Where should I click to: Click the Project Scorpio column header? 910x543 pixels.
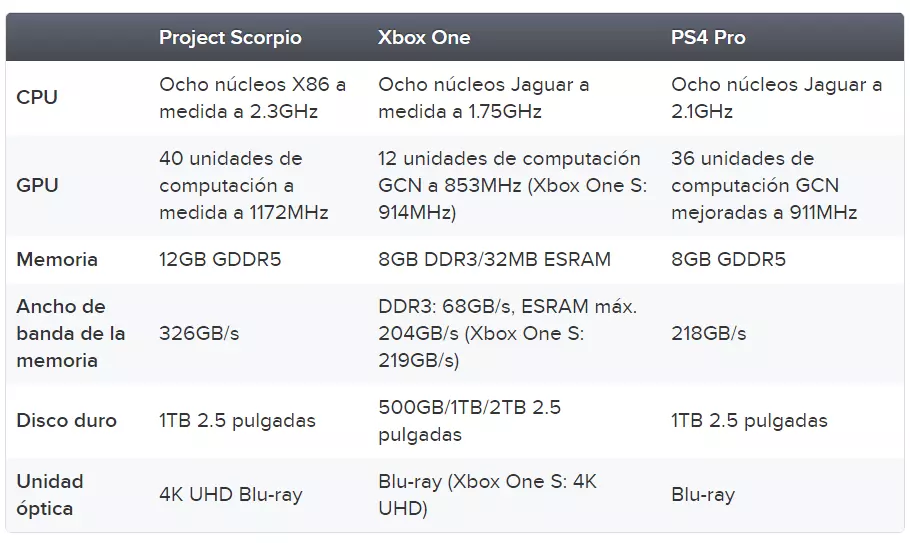click(230, 38)
